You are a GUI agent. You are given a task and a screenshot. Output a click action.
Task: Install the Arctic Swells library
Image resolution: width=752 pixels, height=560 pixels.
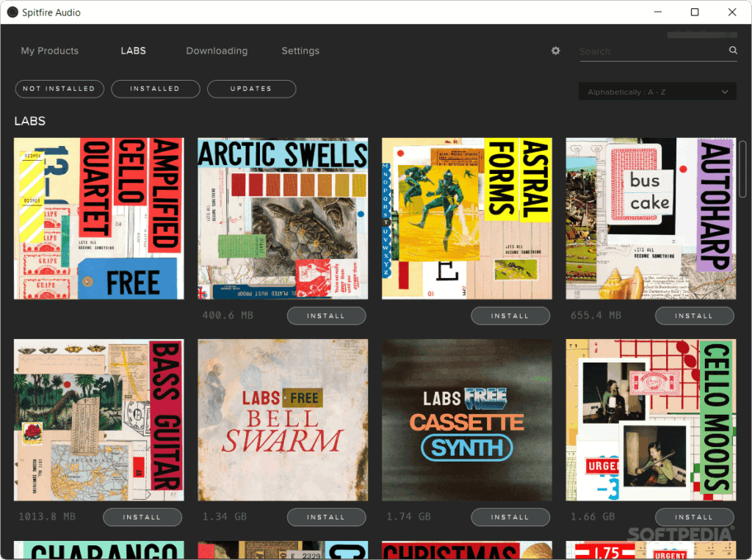327,316
